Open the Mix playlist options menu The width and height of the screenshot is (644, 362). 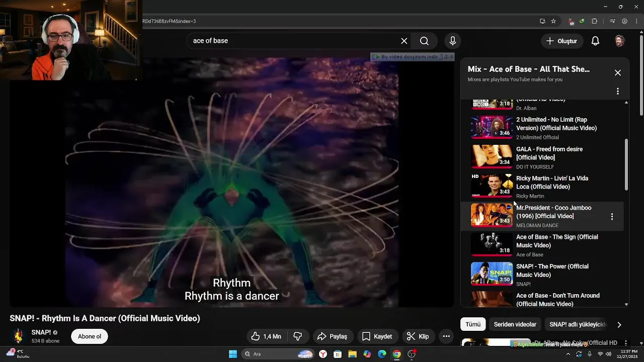click(618, 92)
